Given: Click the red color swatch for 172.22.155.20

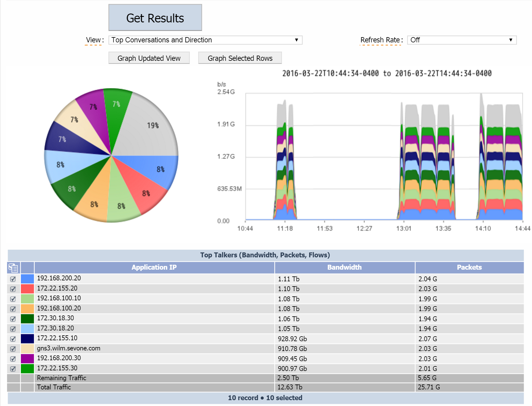Looking at the screenshot, I should tap(27, 289).
